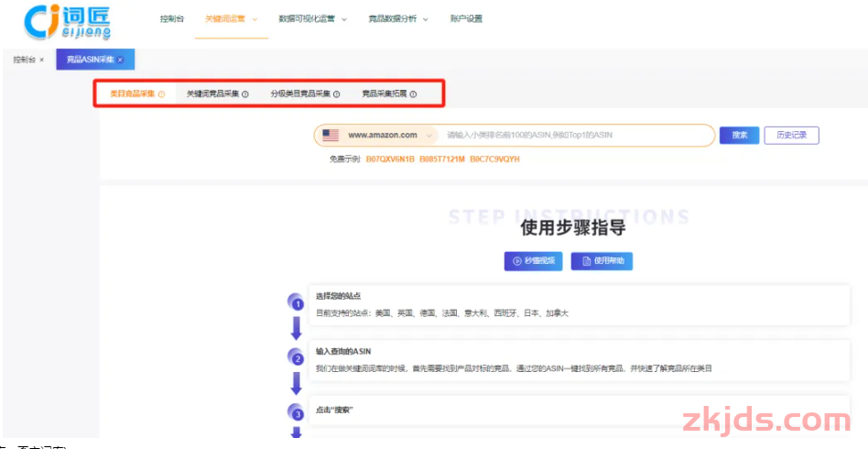Click the supported sites list text
Screen dimensions: 868x449
(441, 313)
